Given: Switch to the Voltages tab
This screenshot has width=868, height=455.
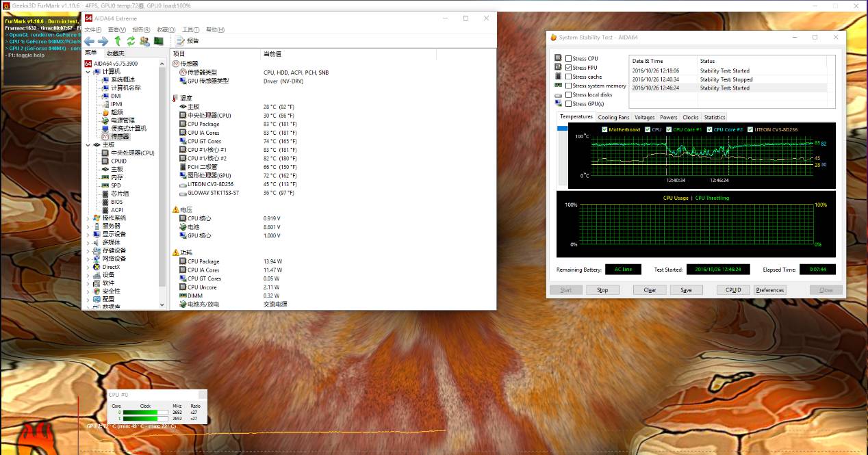Looking at the screenshot, I should 644,117.
